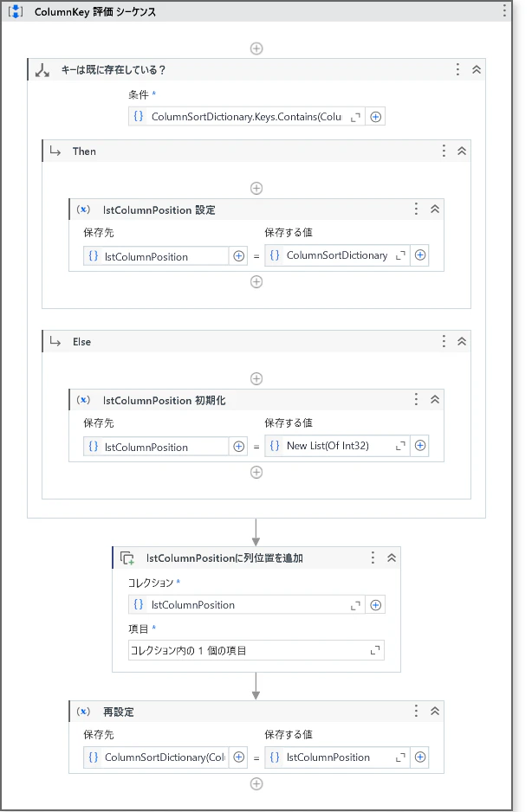Add activity below 再設定
The height and width of the screenshot is (812, 532).
(256, 784)
